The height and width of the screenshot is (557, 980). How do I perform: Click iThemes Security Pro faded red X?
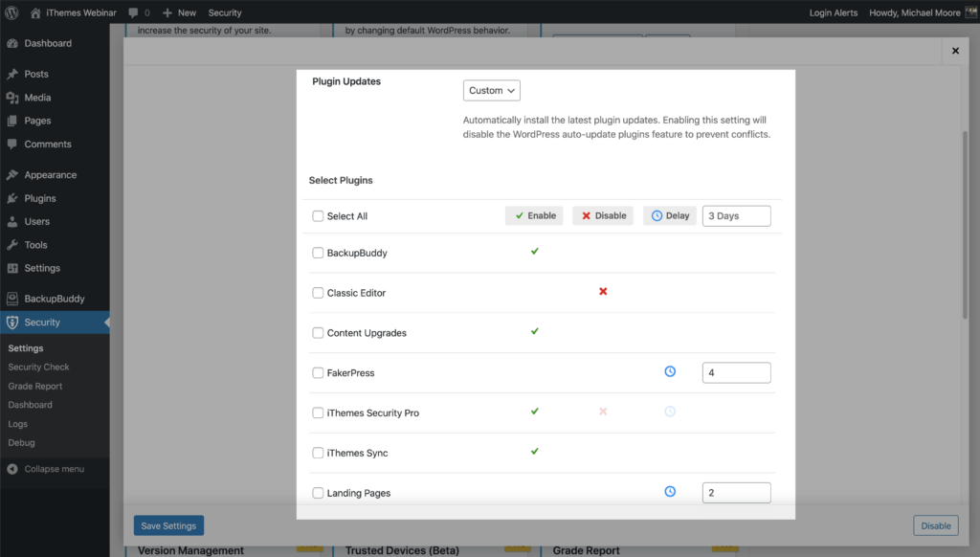[x=603, y=412]
